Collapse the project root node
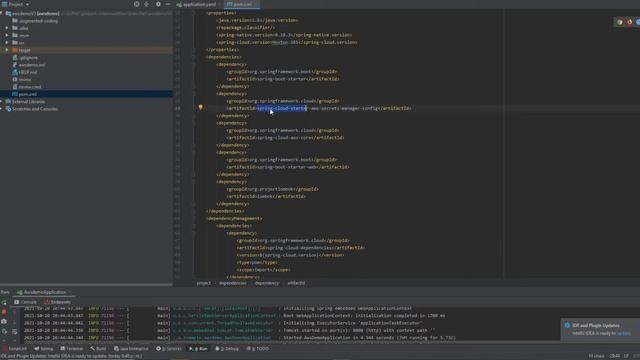This screenshot has height=360, width=640. click(x=2, y=13)
